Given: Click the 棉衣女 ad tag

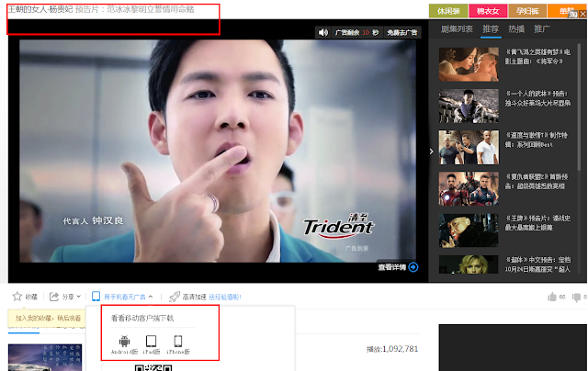Looking at the screenshot, I should coord(488,11).
